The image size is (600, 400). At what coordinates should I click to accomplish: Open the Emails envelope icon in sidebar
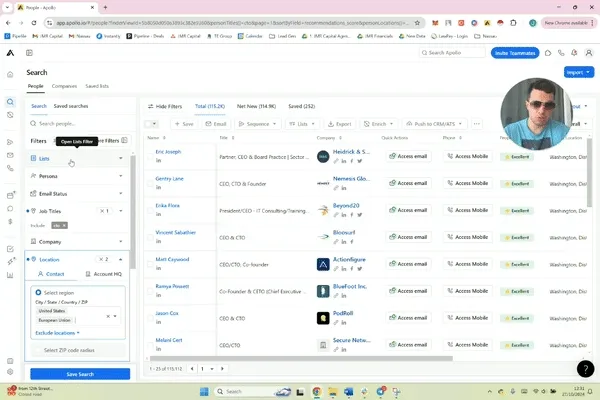(10, 155)
